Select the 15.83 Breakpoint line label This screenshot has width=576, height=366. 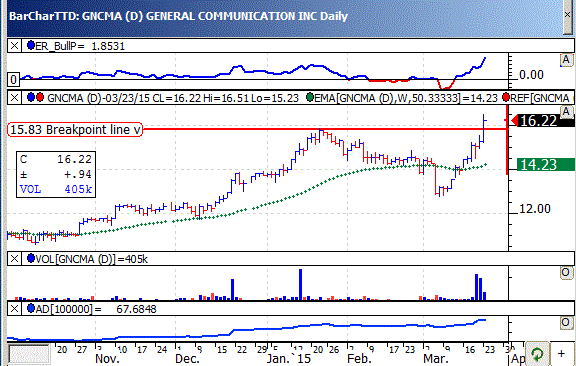click(75, 130)
